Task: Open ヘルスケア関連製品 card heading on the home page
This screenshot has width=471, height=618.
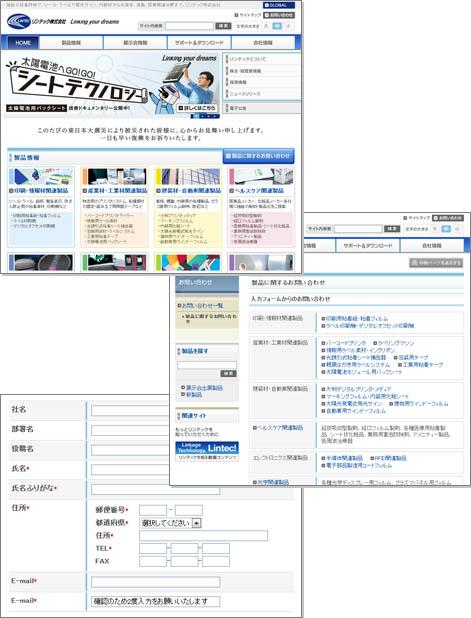Action: pyautogui.click(x=257, y=191)
